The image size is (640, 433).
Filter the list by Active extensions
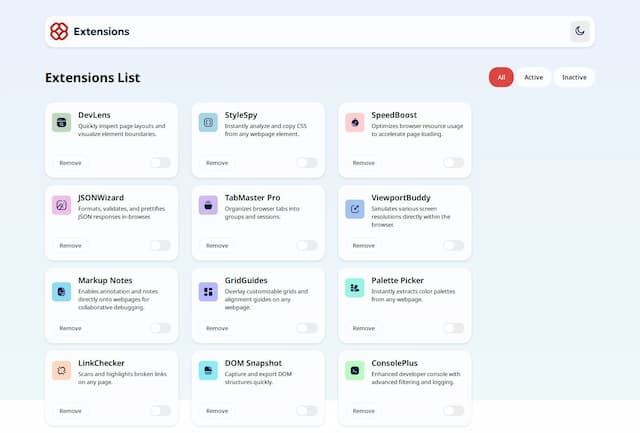point(534,77)
